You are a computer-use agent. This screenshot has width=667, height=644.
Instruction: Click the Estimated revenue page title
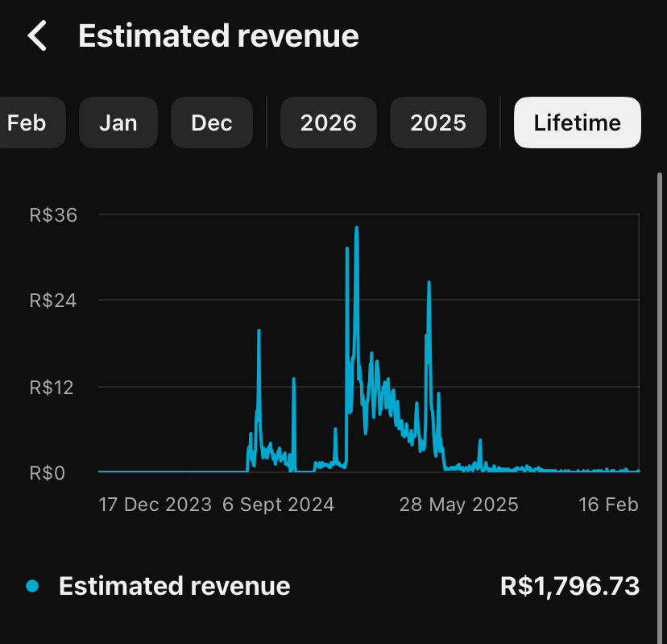[x=218, y=36]
